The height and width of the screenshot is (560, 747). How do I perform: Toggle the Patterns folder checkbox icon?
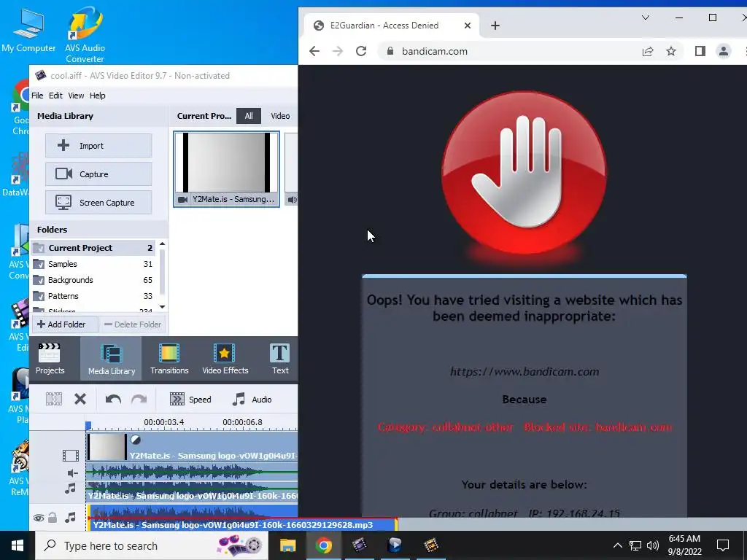[39, 297]
